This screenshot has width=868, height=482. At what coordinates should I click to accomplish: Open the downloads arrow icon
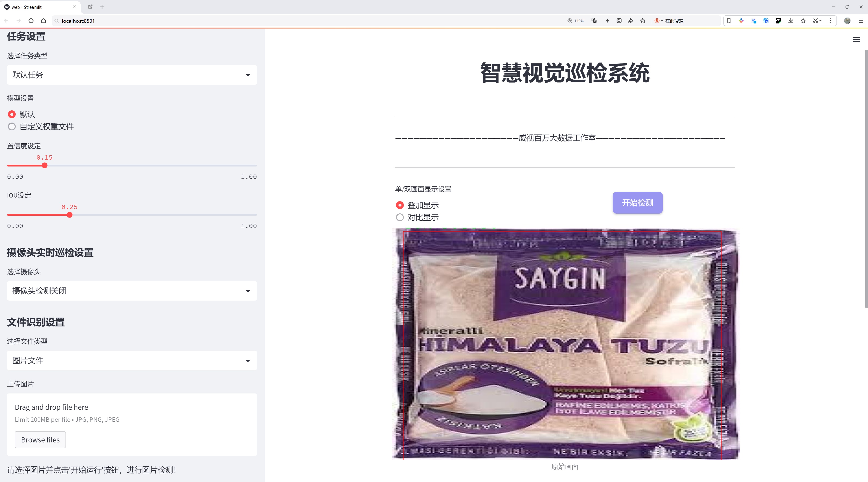(791, 21)
